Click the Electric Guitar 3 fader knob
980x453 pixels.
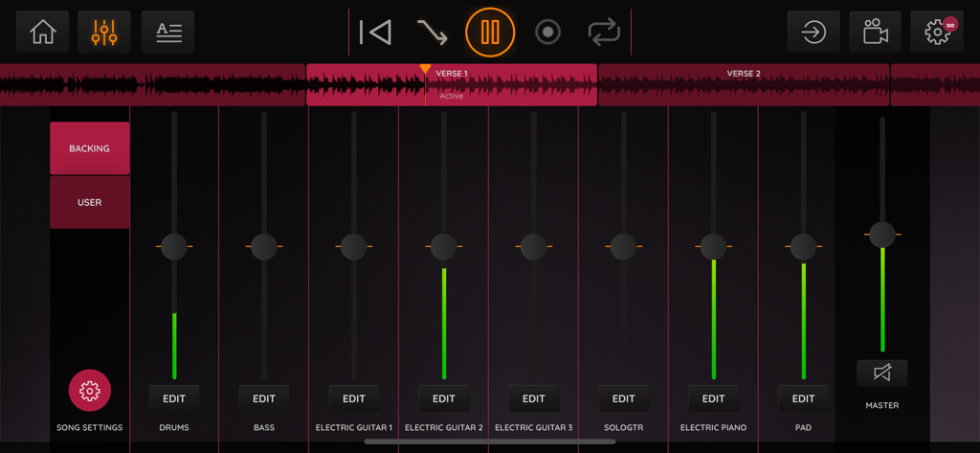(x=534, y=246)
